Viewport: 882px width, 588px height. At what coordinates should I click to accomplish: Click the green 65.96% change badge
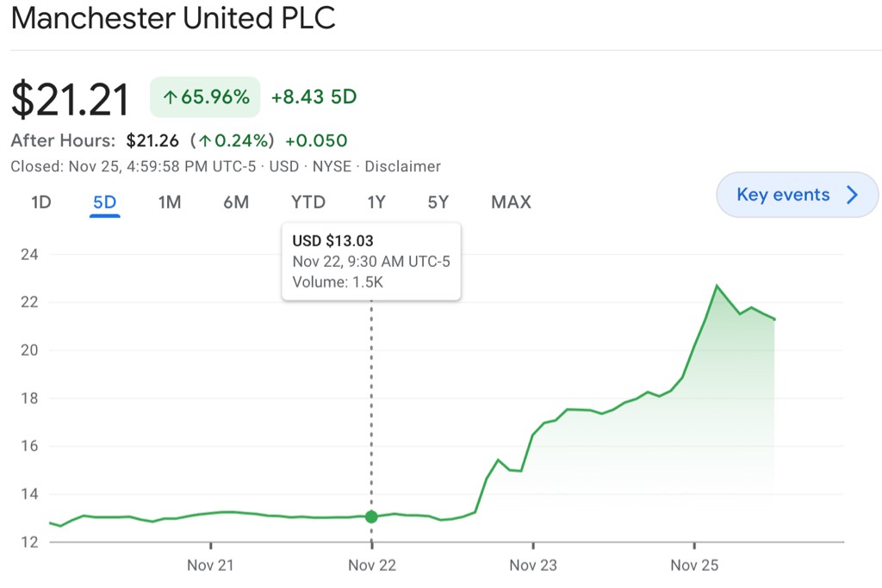(205, 97)
